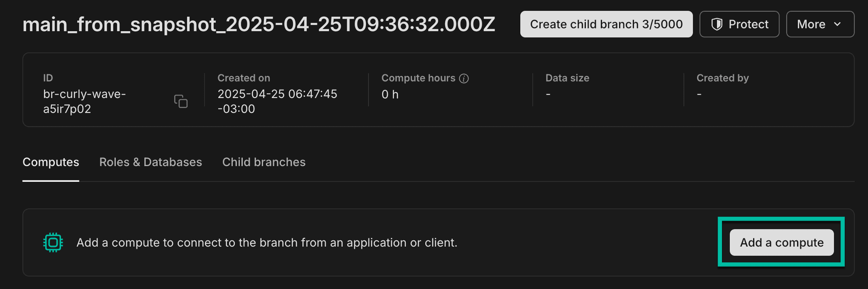Open the Roles & Databases tab
868x289 pixels.
pos(151,162)
